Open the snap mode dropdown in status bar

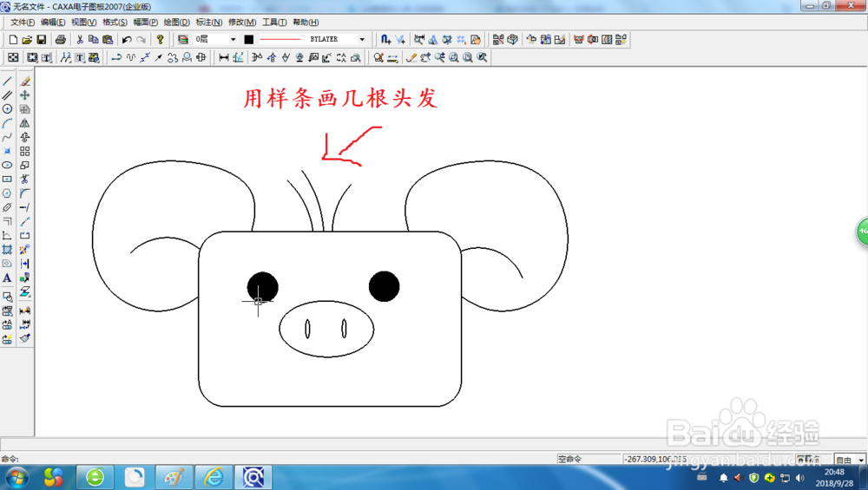pos(861,460)
